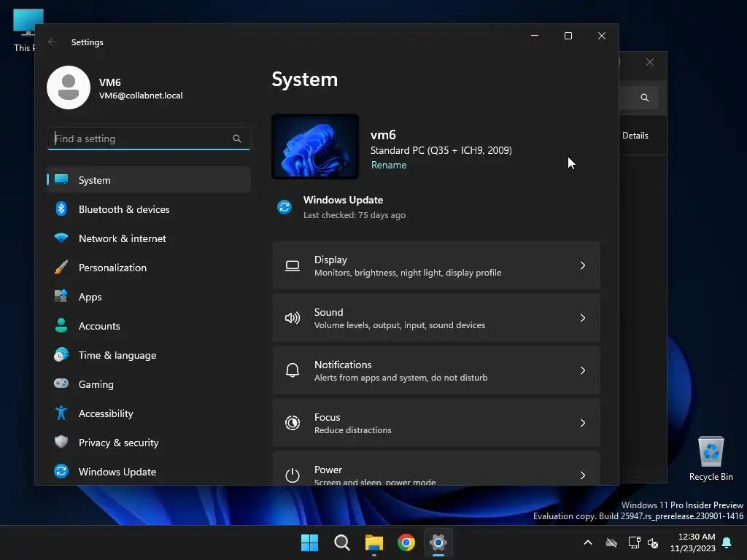Expand the Sound settings chevron
This screenshot has height=560, width=747.
click(583, 318)
